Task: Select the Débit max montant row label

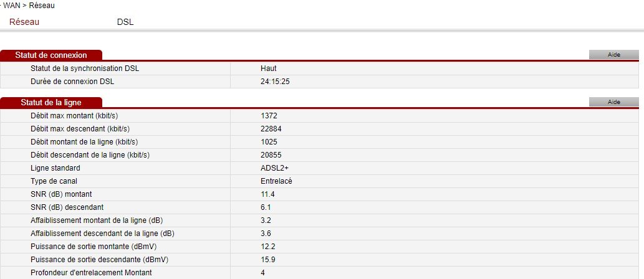Action: (74, 116)
